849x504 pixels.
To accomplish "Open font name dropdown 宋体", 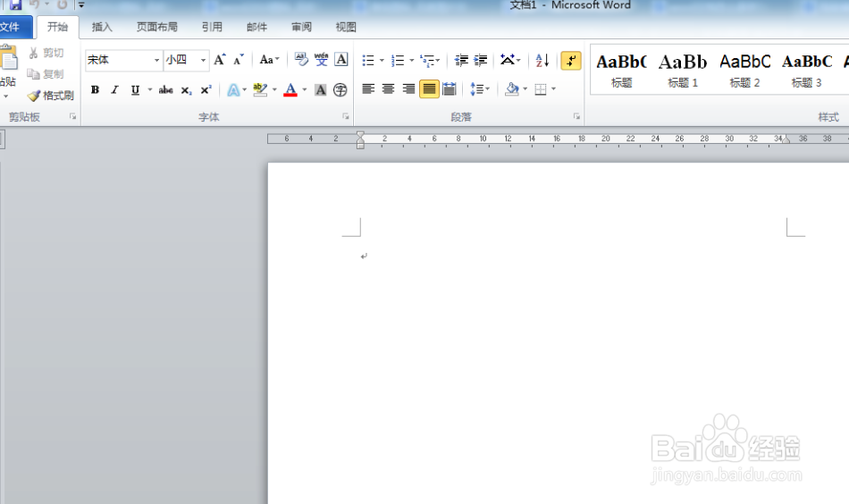I will [x=157, y=60].
